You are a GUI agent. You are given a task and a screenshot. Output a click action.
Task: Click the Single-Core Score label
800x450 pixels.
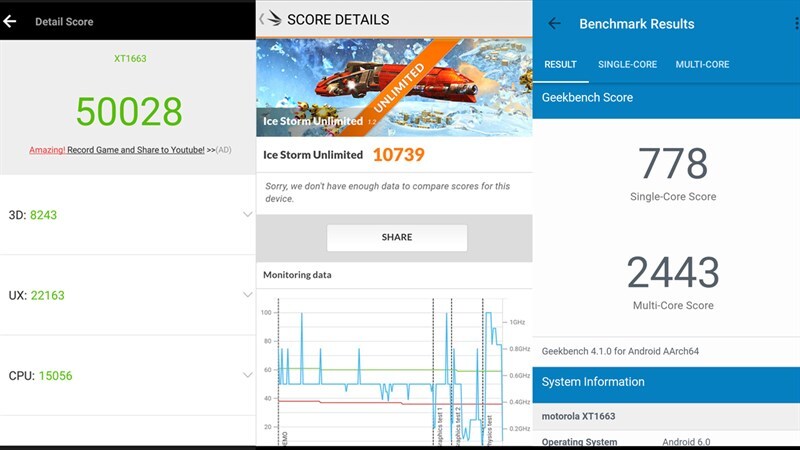click(673, 196)
